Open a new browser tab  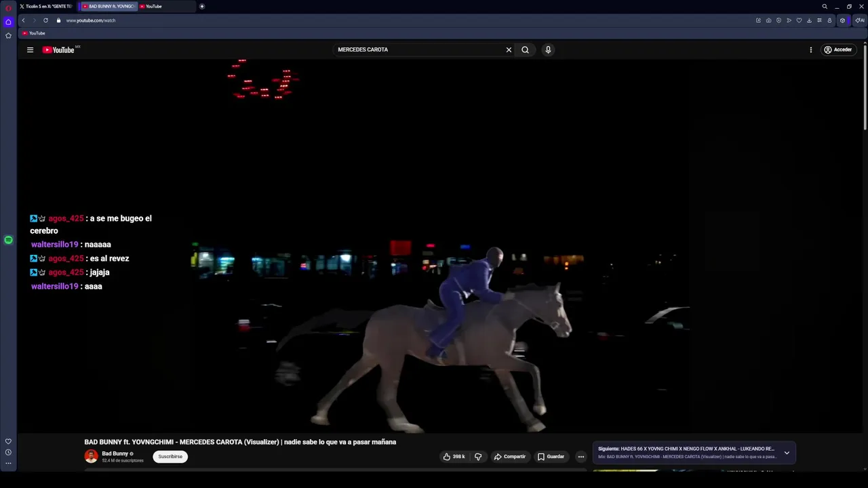pos(201,6)
